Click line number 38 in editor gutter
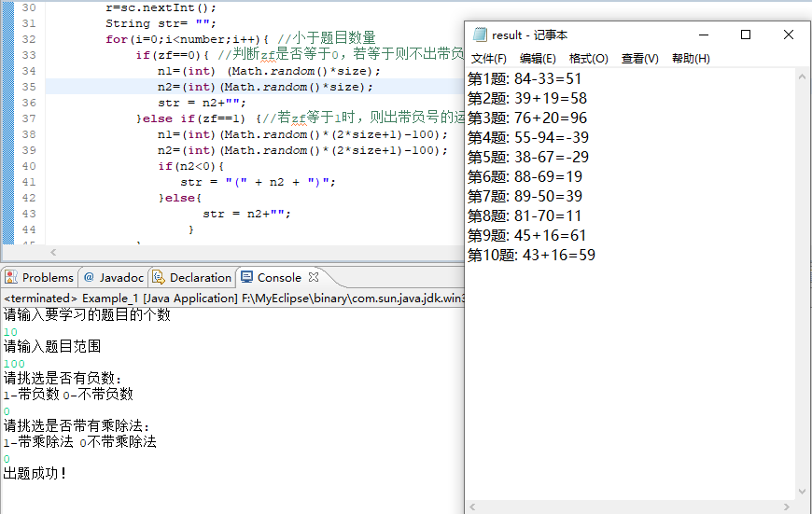This screenshot has width=812, height=514. pyautogui.click(x=29, y=134)
